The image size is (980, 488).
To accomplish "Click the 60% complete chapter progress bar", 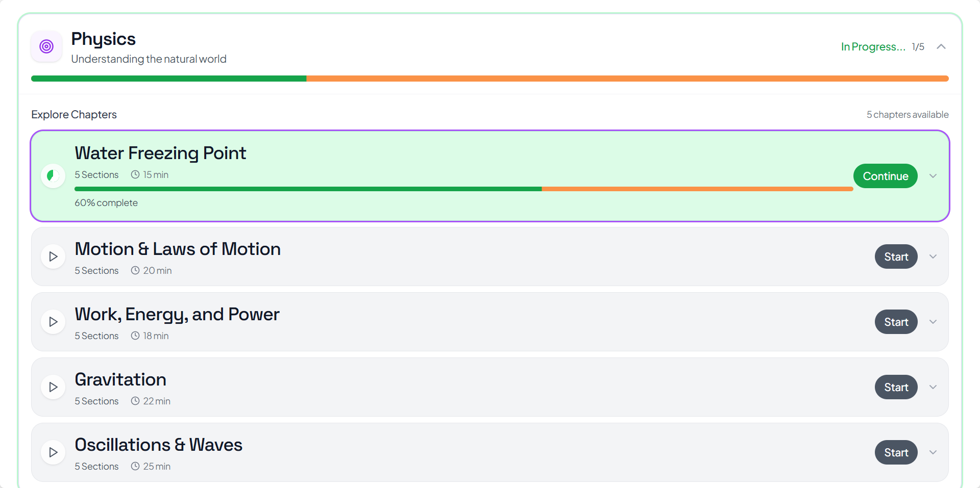I will 463,189.
